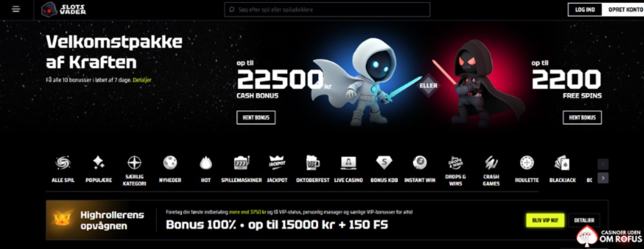Select the Roulette category
The image size is (644, 249).
527,169
